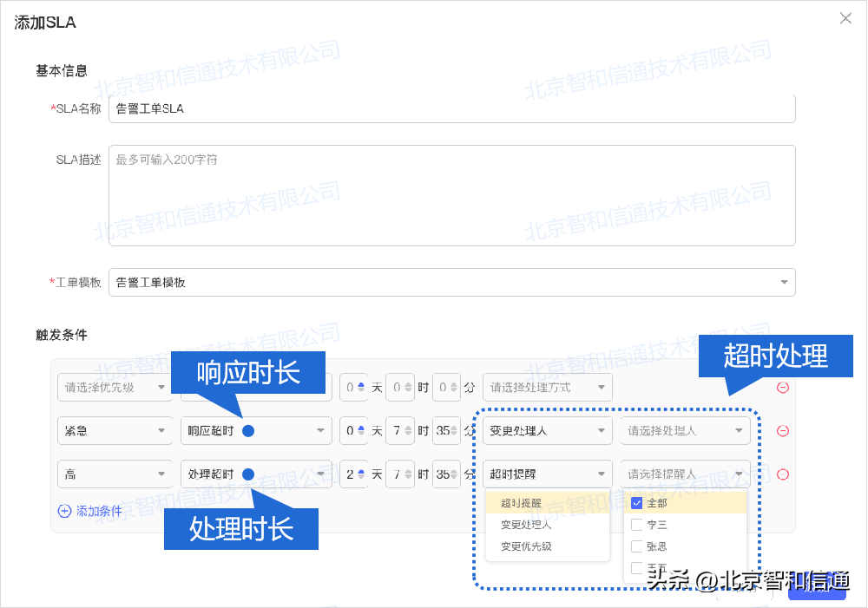The height and width of the screenshot is (608, 868).
Task: Remove the first trigger condition row
Action: click(x=783, y=387)
